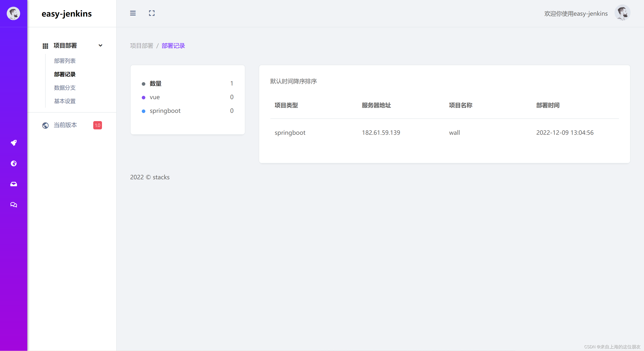
Task: Click the inbox tray icon in sidebar
Action: (x=13, y=184)
